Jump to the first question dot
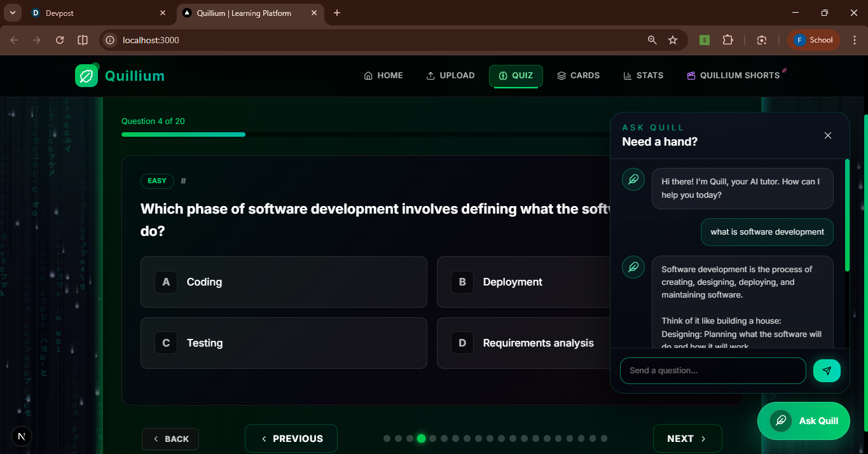 click(387, 438)
